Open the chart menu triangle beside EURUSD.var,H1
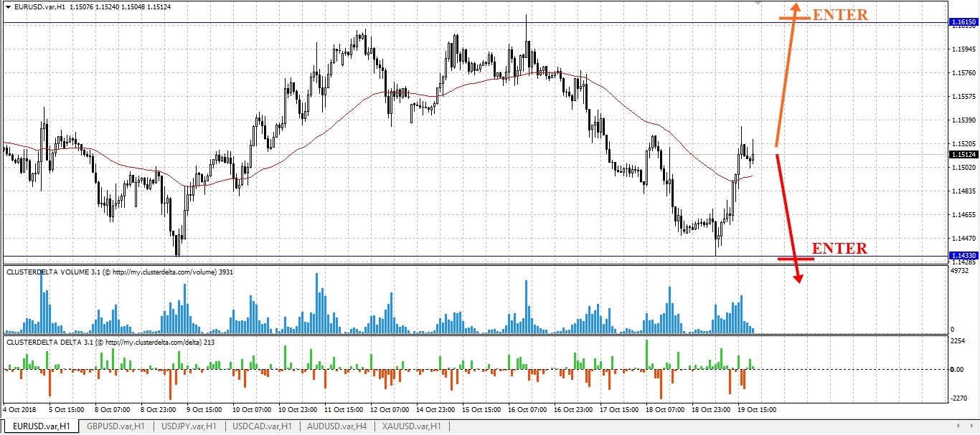The width and height of the screenshot is (980, 435). pyautogui.click(x=8, y=7)
